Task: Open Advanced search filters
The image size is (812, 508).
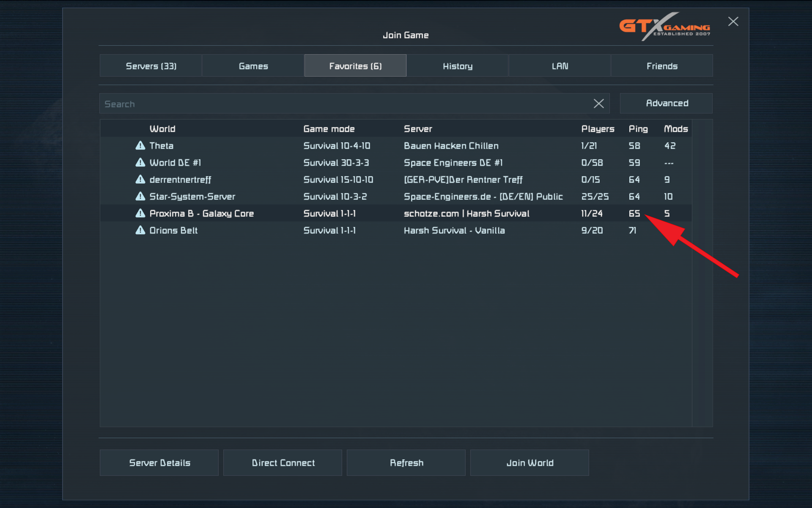Action: (x=666, y=103)
